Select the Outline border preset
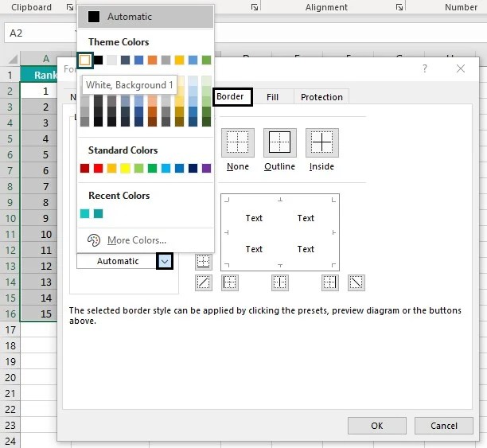 pyautogui.click(x=280, y=142)
